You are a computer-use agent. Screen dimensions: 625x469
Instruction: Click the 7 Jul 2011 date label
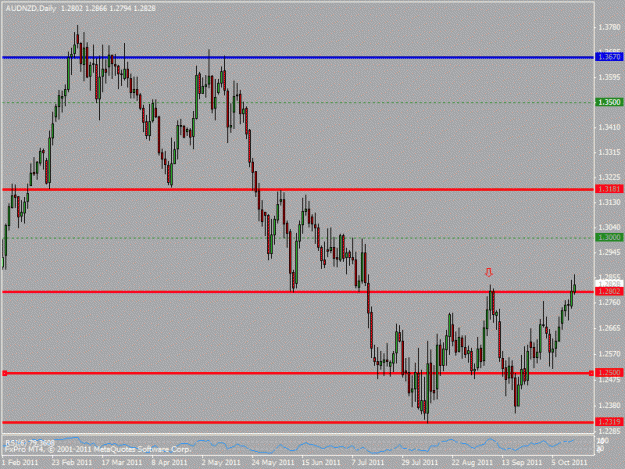368,463
